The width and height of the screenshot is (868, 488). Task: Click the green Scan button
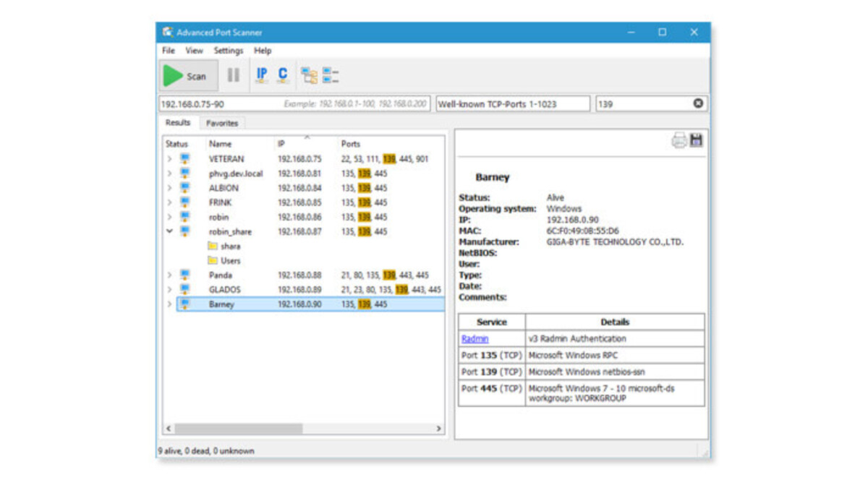187,76
